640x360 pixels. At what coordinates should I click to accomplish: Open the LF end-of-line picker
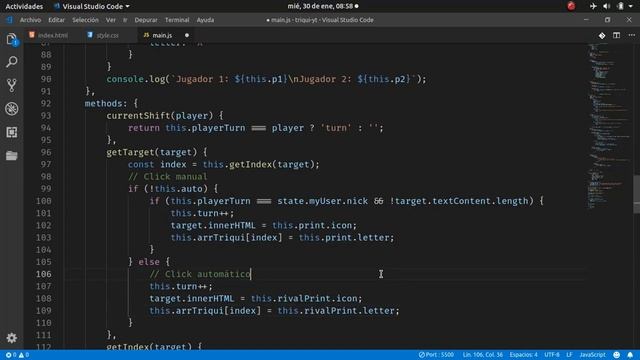coord(569,355)
